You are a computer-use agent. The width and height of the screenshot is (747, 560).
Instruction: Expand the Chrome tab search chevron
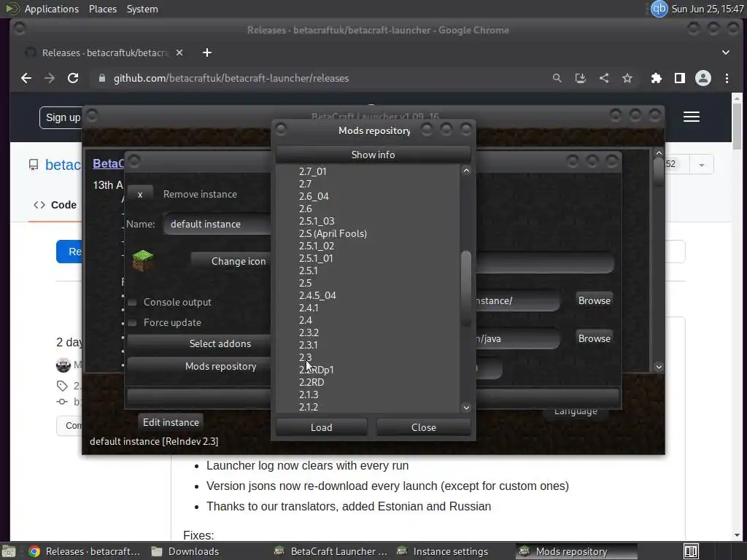point(726,52)
